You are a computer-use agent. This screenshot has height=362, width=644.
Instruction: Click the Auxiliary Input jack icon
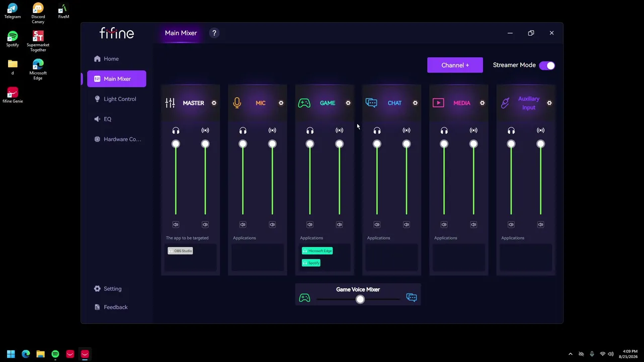tap(505, 103)
